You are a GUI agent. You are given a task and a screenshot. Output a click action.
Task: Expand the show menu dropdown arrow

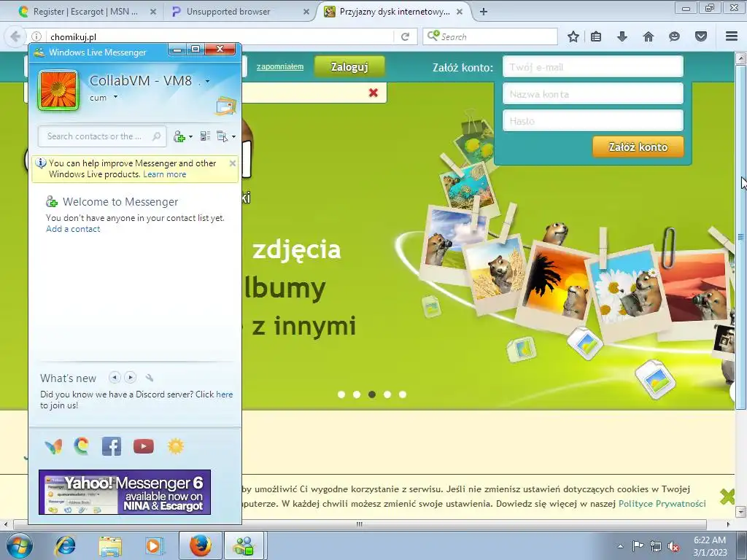coord(233,136)
